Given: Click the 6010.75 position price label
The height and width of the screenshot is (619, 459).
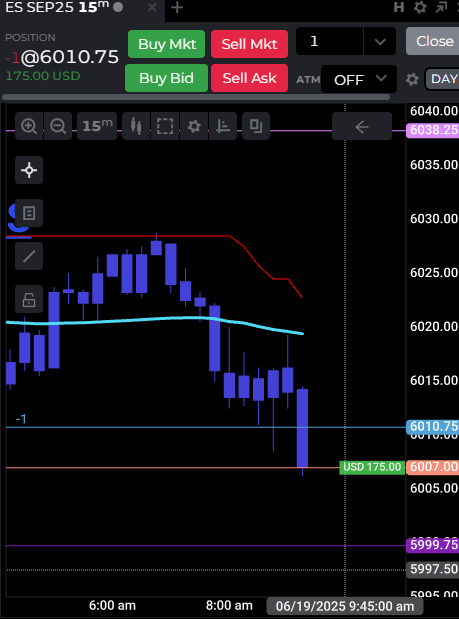Looking at the screenshot, I should pos(433,427).
